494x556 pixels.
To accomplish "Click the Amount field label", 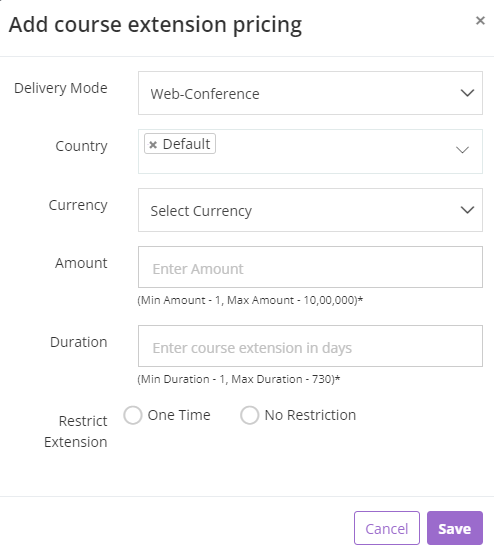I will (x=81, y=263).
